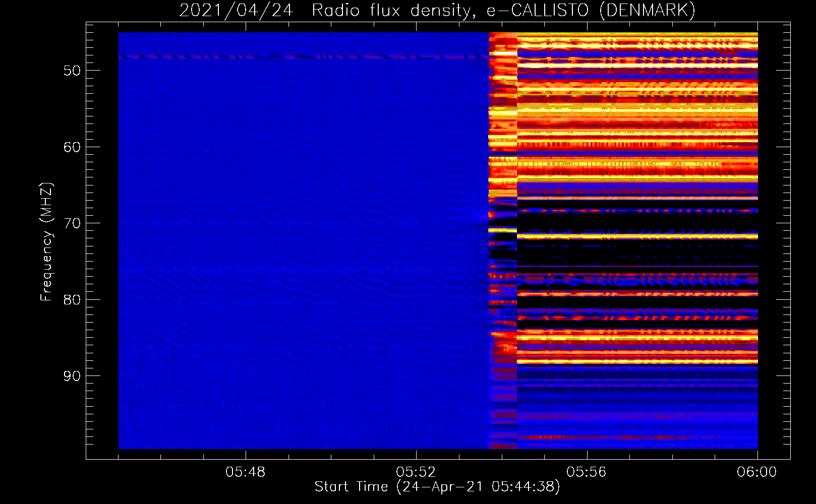Image resolution: width=816 pixels, height=504 pixels.
Task: Click the plot title text '2021/04/24 Radio flux density'
Action: pyautogui.click(x=327, y=11)
